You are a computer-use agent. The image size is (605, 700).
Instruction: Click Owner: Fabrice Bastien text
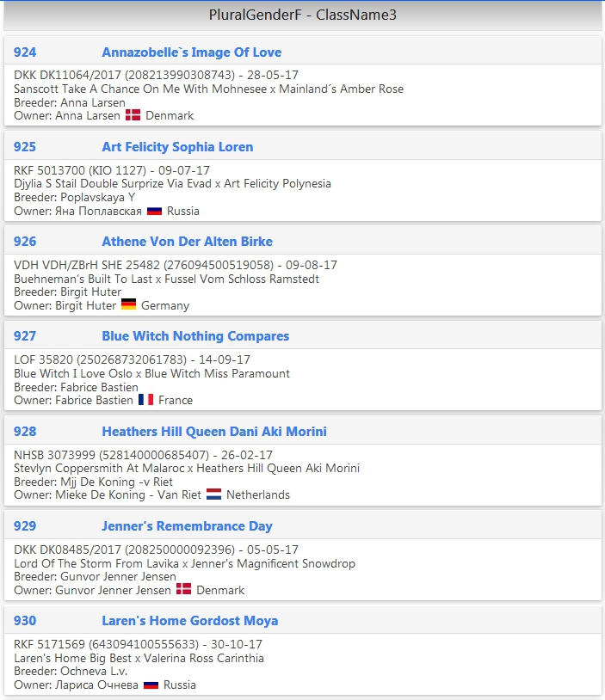[73, 400]
